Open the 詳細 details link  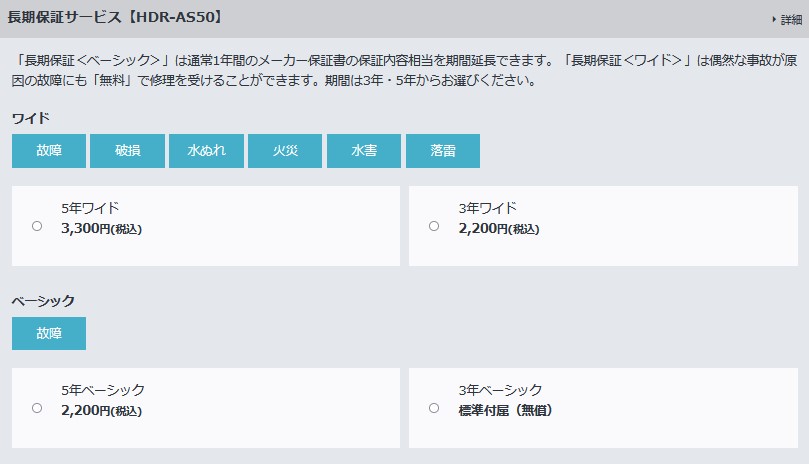tap(791, 20)
